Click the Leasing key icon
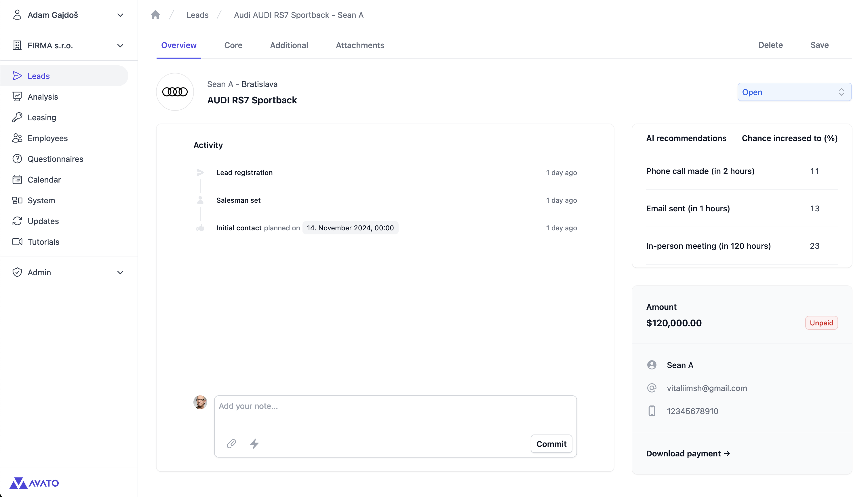The width and height of the screenshot is (868, 497). tap(17, 117)
